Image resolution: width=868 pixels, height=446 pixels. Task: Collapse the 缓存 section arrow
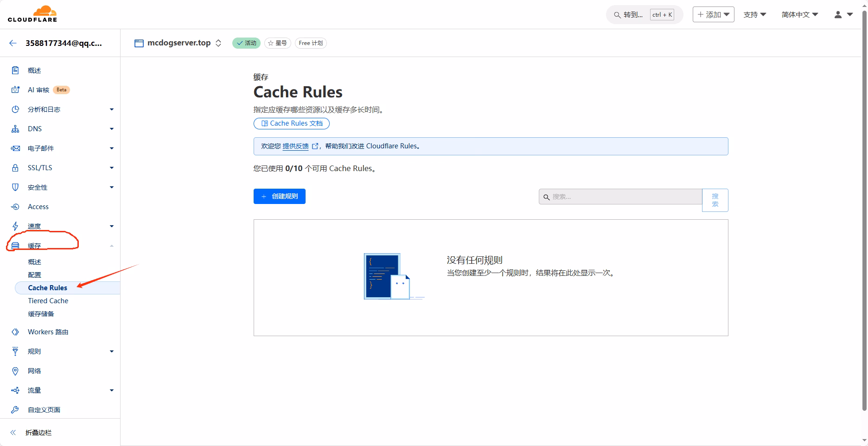112,246
